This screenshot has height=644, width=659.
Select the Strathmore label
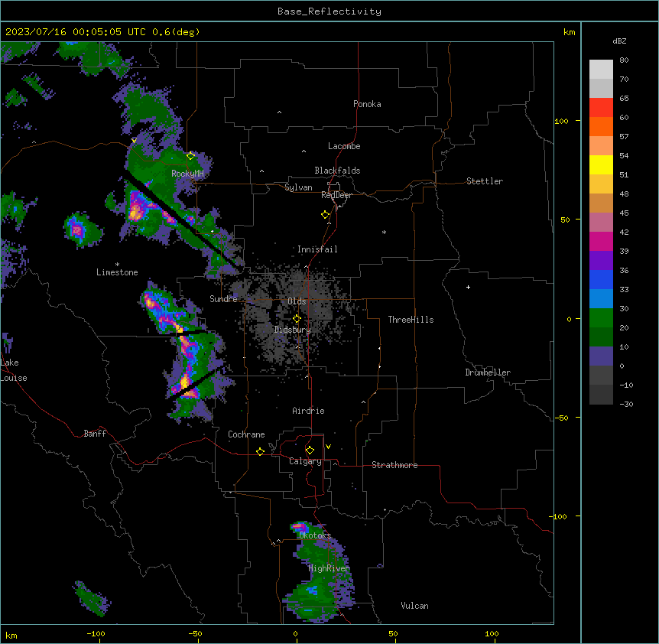[x=394, y=465]
